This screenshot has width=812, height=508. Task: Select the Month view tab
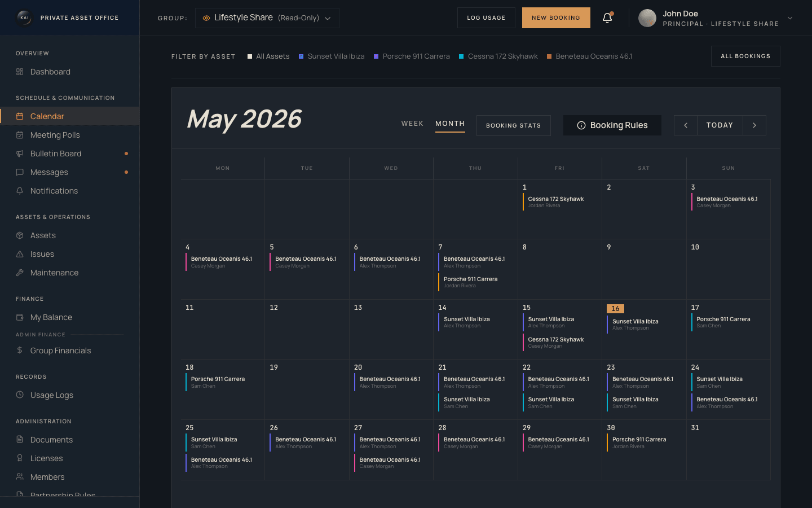point(450,124)
